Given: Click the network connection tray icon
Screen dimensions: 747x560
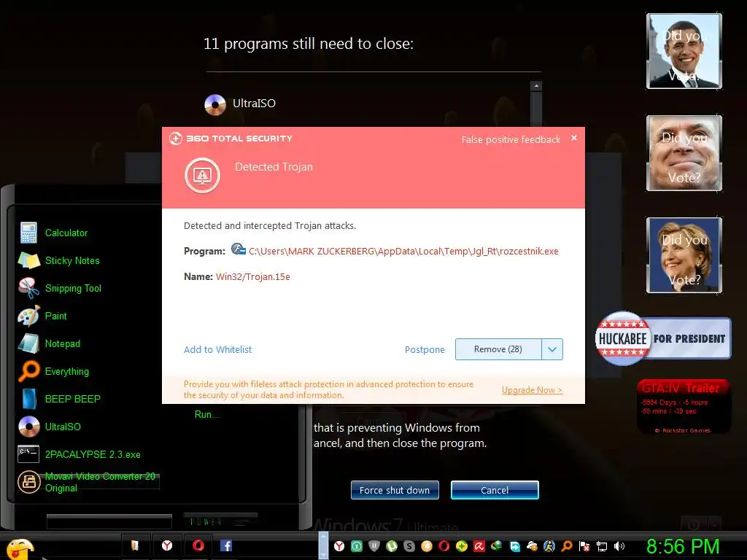Looking at the screenshot, I should [602, 546].
